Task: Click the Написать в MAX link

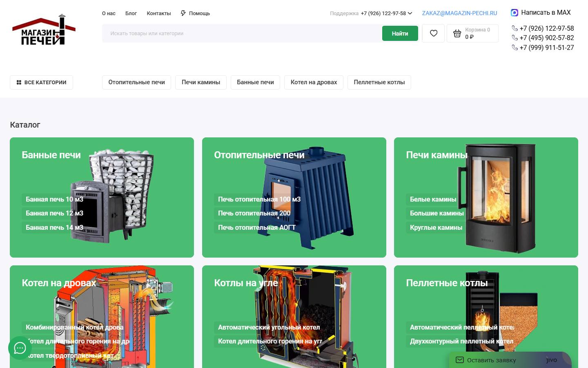Action: point(546,13)
